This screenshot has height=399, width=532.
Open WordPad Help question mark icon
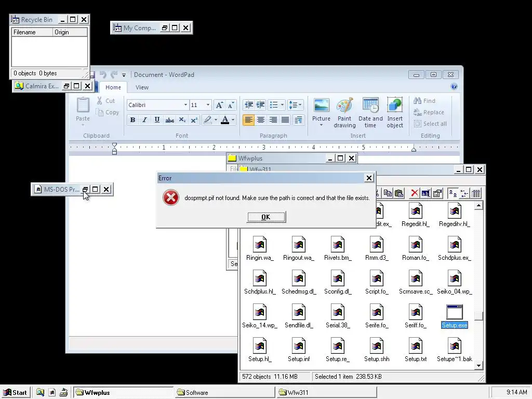click(x=454, y=87)
